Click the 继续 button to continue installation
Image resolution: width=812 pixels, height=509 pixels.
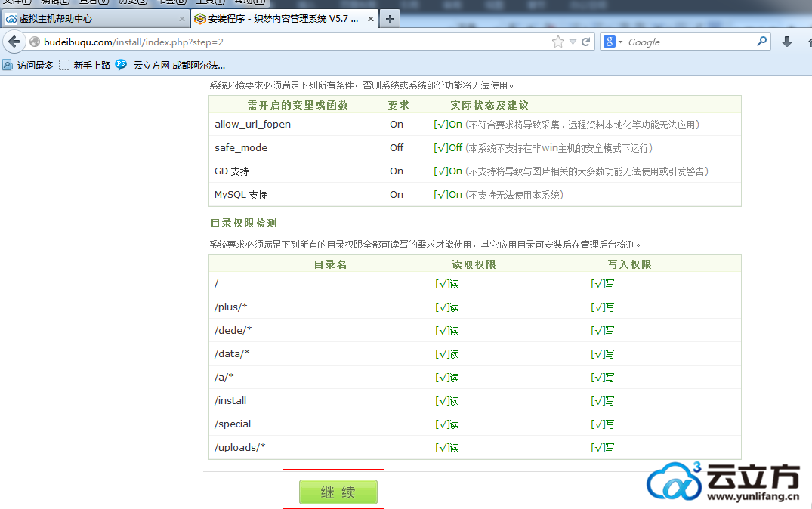(338, 492)
